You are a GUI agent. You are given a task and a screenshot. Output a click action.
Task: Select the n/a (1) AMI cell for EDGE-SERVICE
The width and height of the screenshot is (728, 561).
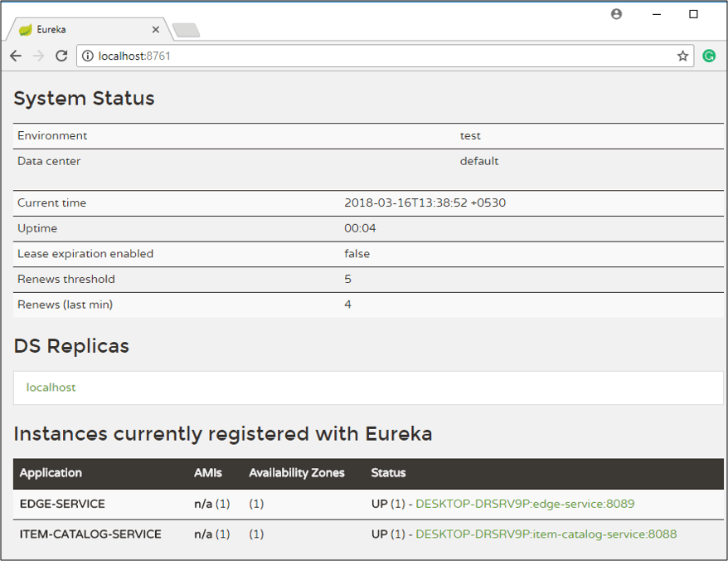tap(212, 504)
